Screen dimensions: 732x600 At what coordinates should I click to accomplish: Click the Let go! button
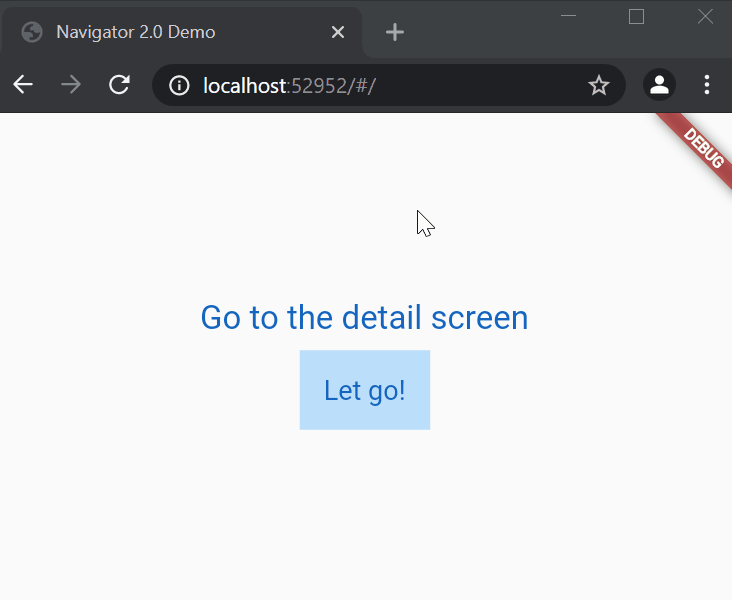click(365, 390)
